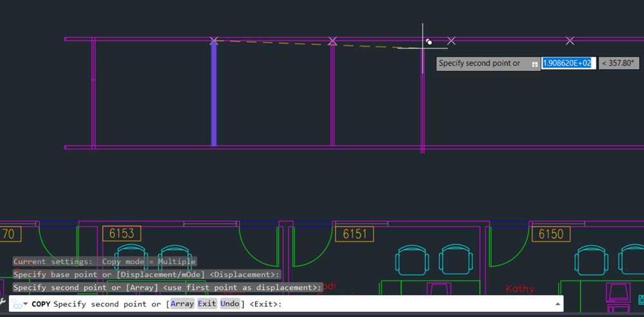
Task: Click the highlighted blue wall segment
Action: [x=214, y=93]
